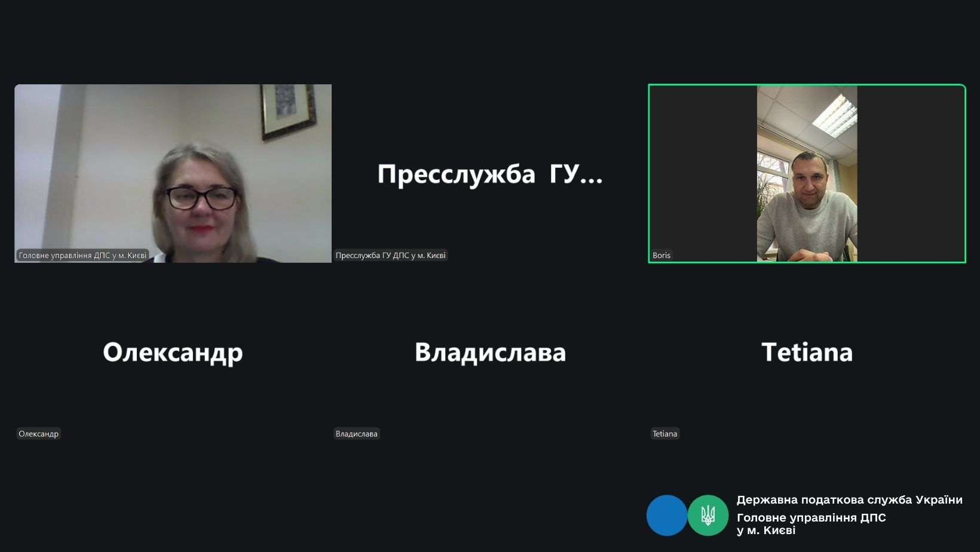Click the blue circle logo
The image size is (980, 552).
point(666,515)
